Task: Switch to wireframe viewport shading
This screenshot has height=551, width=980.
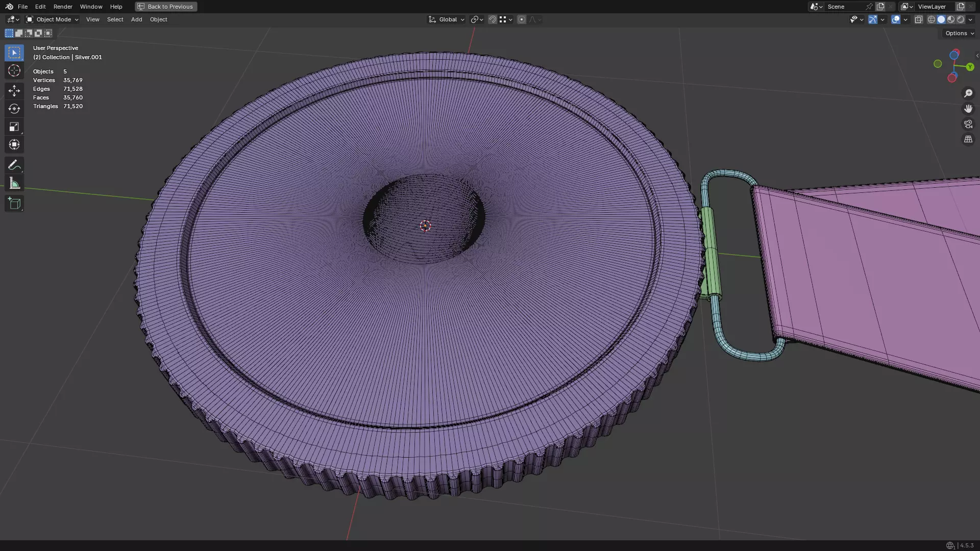Action: 931,19
